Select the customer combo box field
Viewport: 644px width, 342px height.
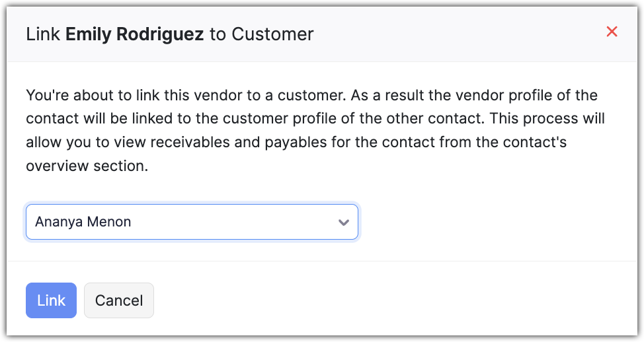coord(192,222)
